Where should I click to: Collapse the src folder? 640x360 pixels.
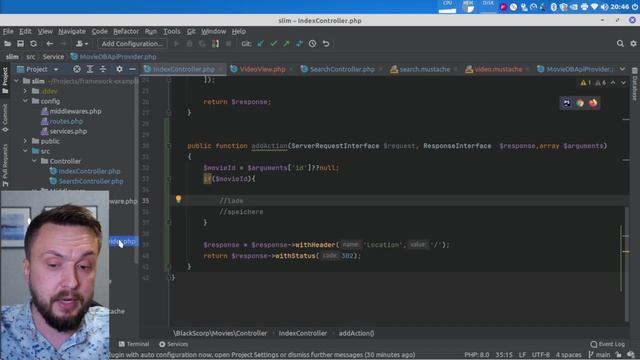pyautogui.click(x=25, y=151)
